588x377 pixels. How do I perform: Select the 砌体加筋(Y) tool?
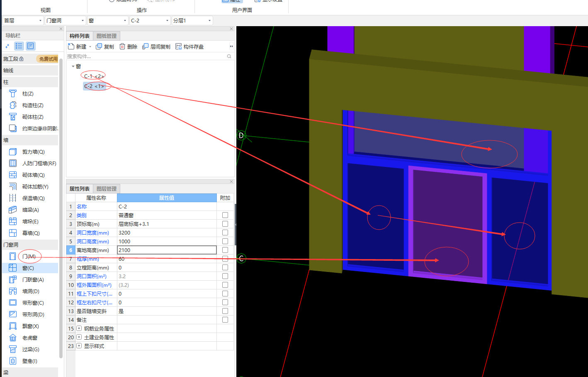tap(35, 187)
